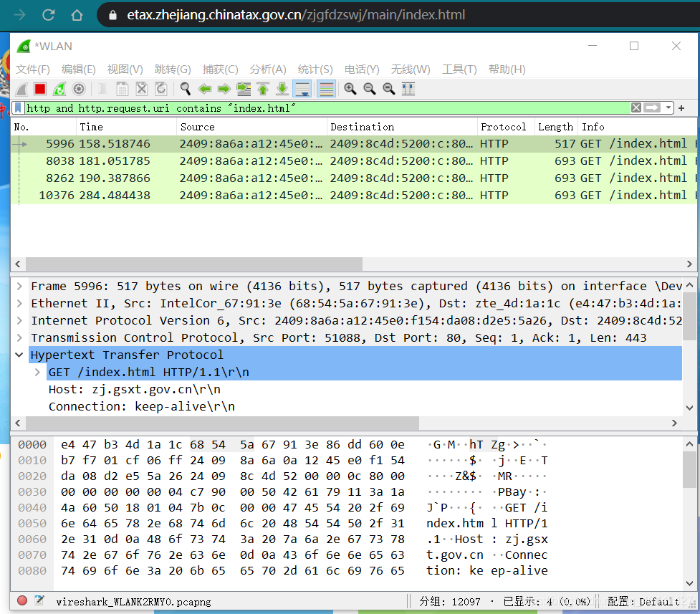Open the 统计(S) menu
This screenshot has width=700, height=614.
point(315,69)
